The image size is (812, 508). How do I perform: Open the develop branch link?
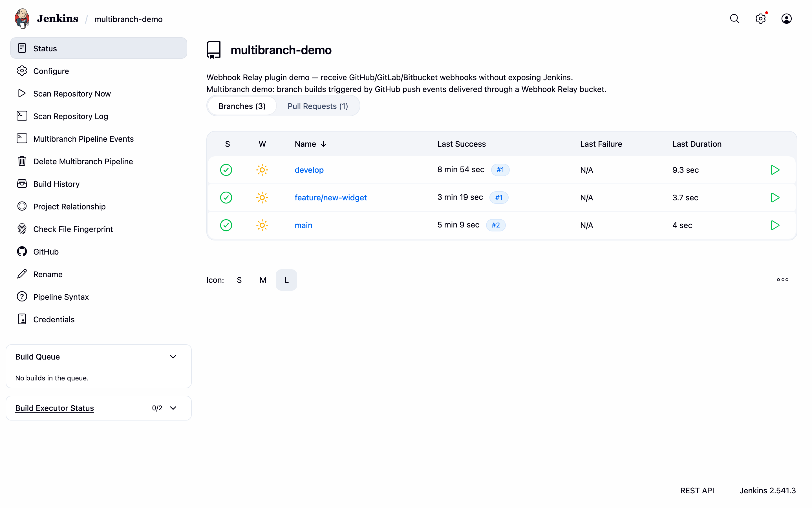point(309,170)
